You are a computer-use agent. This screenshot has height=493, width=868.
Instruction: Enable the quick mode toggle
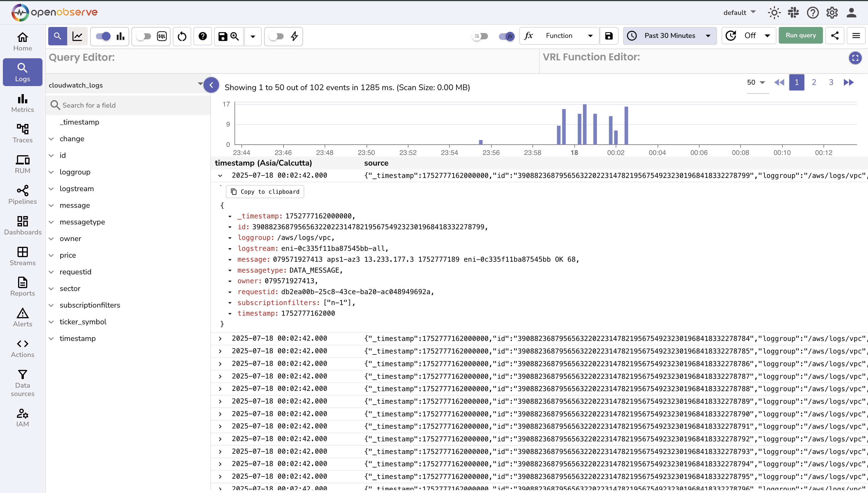click(x=277, y=36)
